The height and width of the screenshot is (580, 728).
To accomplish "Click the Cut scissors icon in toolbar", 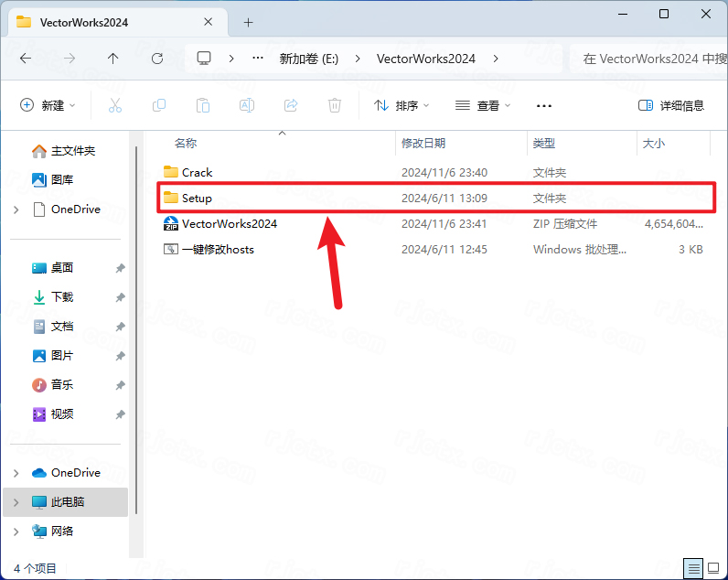I will (x=115, y=105).
